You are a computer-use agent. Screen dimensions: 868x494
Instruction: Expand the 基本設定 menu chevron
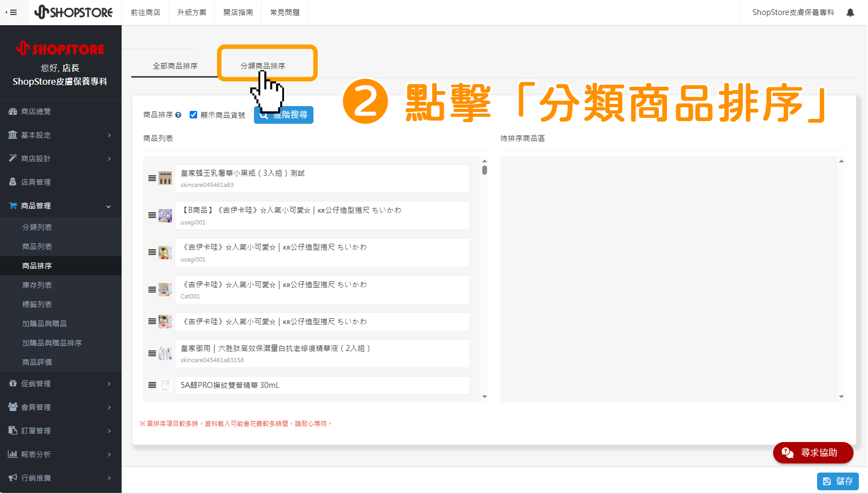(x=109, y=135)
